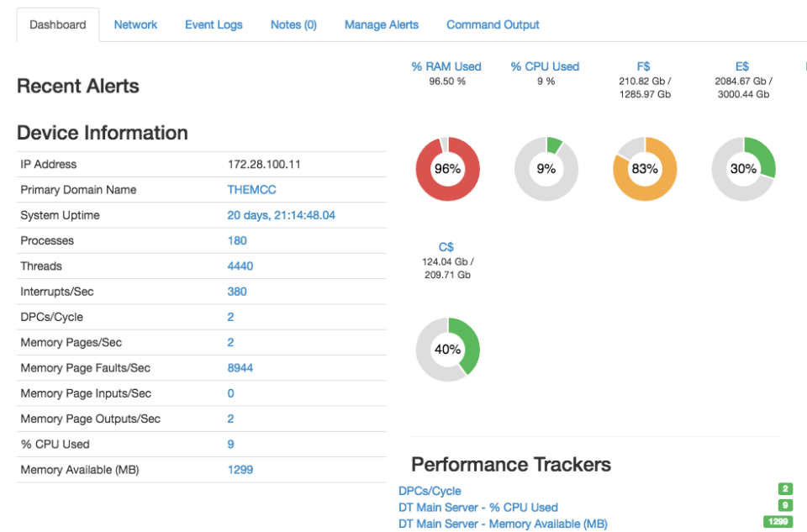Click the Memory Page Faults/Sec row label

click(86, 368)
